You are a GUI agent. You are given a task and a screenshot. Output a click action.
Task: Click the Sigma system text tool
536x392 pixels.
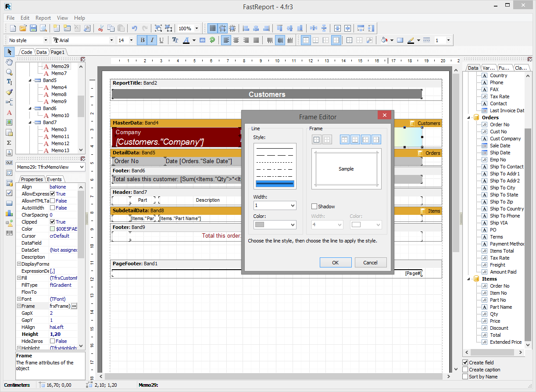pos(9,143)
